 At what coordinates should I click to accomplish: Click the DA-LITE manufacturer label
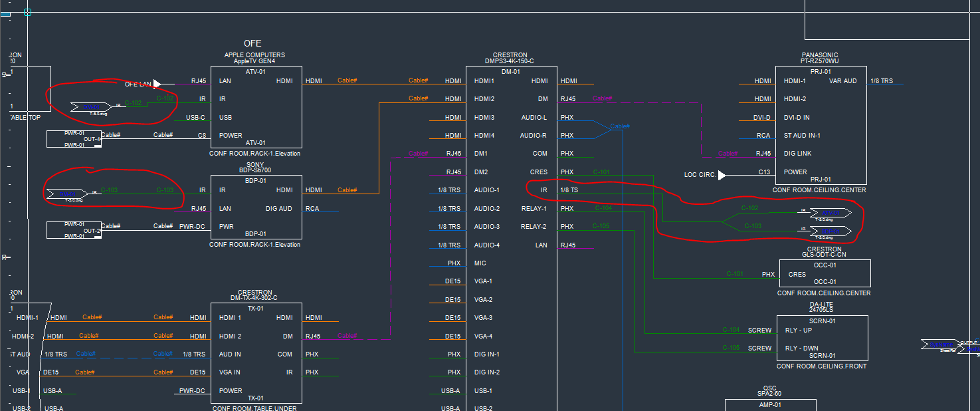tap(822, 304)
